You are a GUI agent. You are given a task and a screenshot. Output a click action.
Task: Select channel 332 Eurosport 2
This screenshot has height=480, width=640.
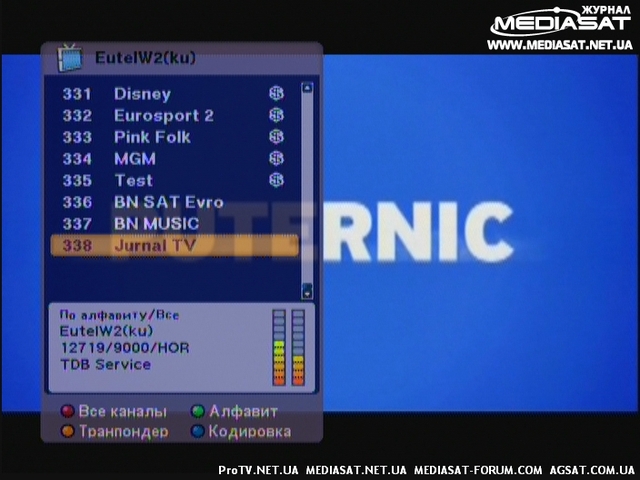point(174,116)
